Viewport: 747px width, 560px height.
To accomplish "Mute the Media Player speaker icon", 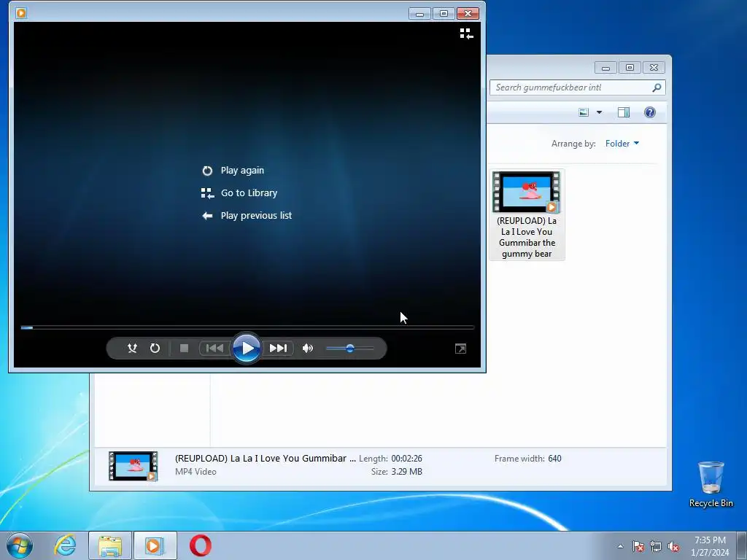I will click(308, 348).
